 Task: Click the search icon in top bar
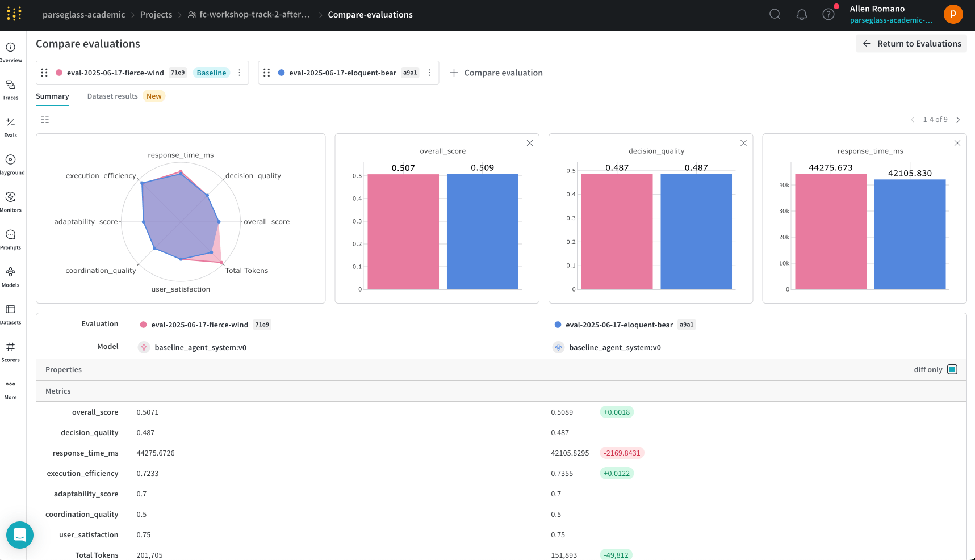tap(775, 14)
